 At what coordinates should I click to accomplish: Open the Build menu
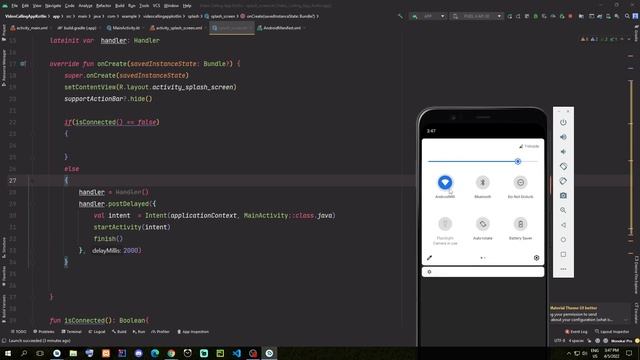[120, 6]
